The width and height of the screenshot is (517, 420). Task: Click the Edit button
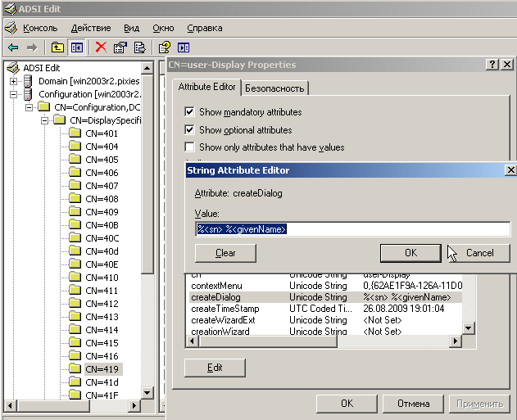coord(215,368)
